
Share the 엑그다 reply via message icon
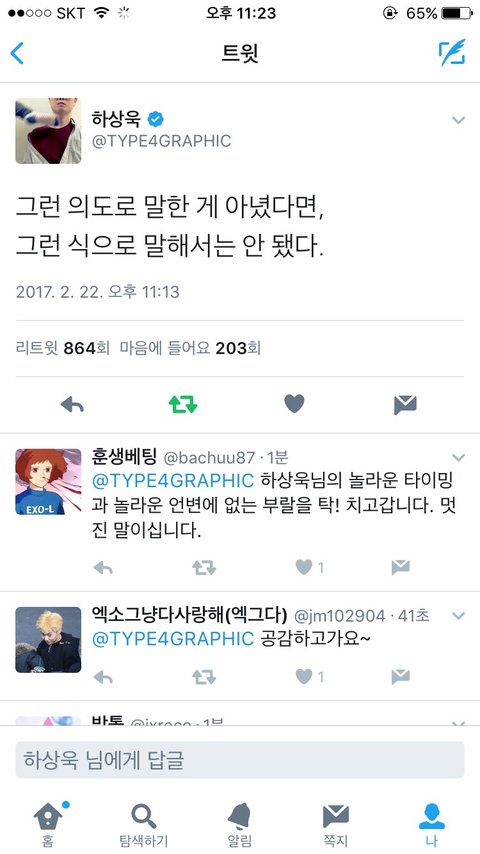[x=400, y=677]
